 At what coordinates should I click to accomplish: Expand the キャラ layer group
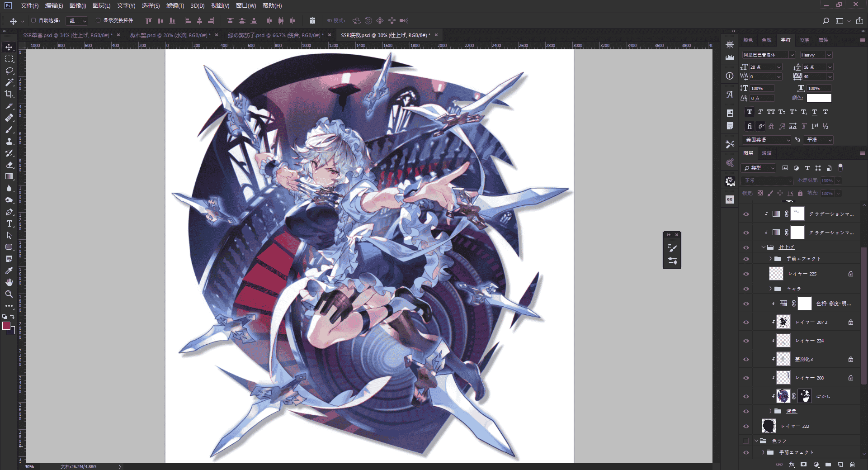[770, 289]
